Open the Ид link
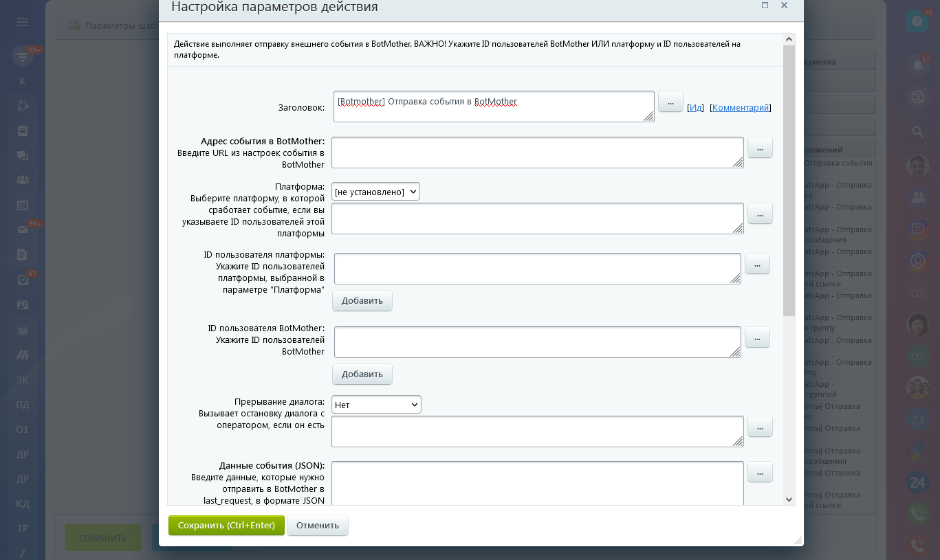Viewport: 940px width, 560px height. click(696, 108)
